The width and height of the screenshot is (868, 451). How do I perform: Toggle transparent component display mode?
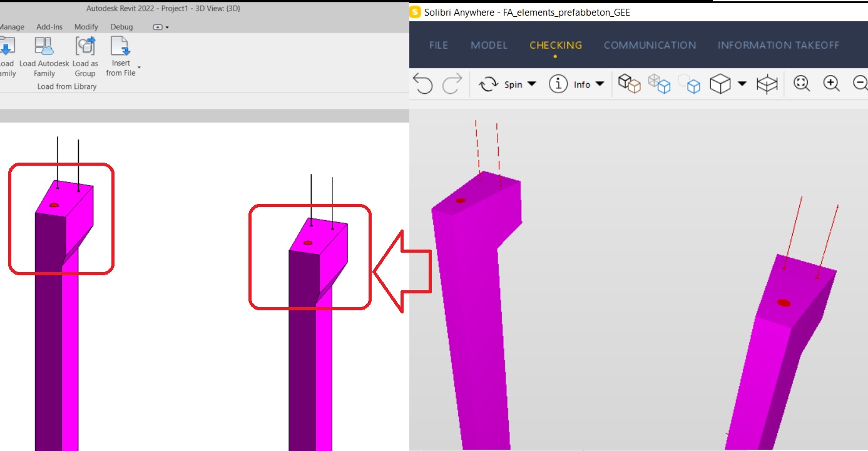660,83
